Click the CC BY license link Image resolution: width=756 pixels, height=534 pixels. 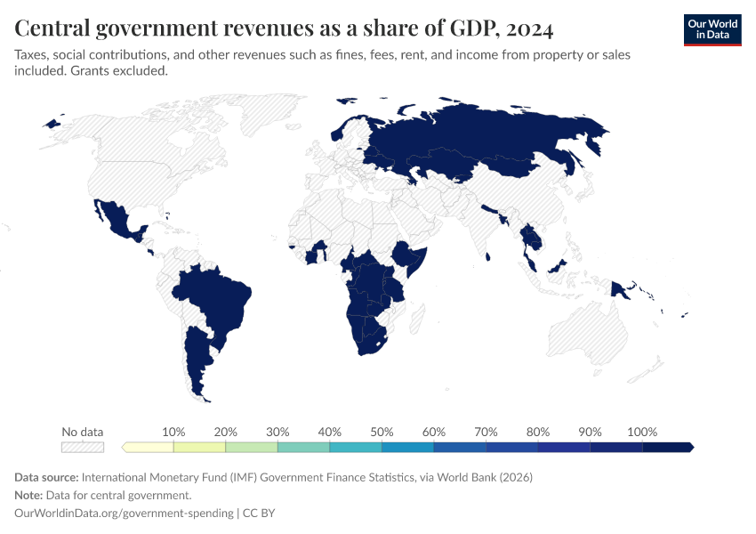(x=264, y=513)
